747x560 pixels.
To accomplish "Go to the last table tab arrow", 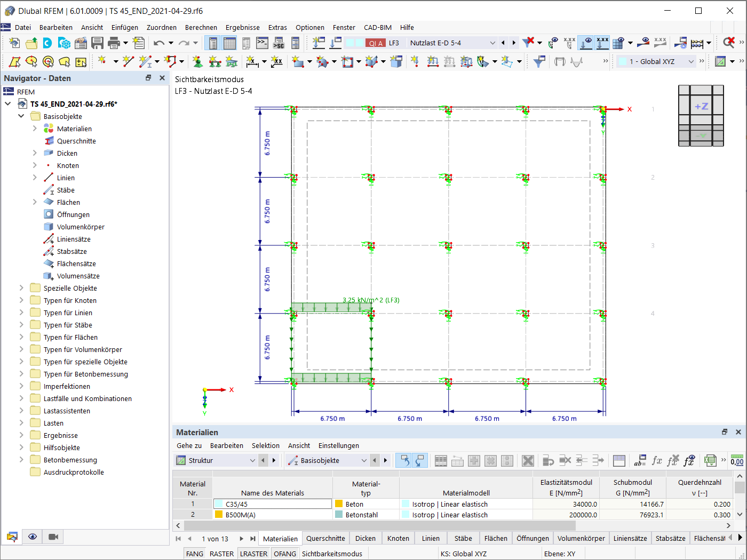I will point(252,539).
